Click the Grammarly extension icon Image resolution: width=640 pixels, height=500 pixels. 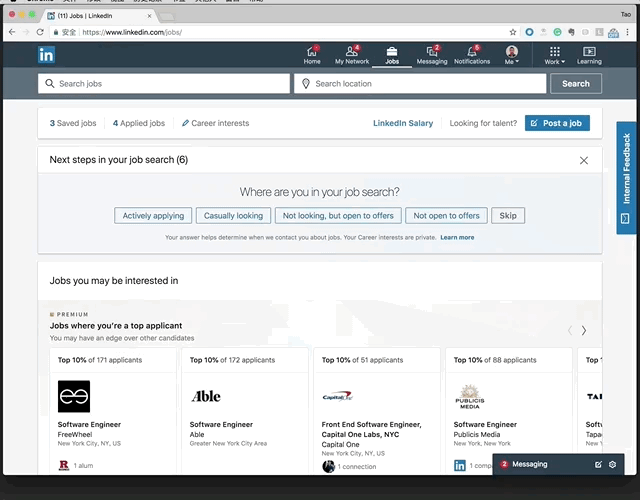click(557, 32)
